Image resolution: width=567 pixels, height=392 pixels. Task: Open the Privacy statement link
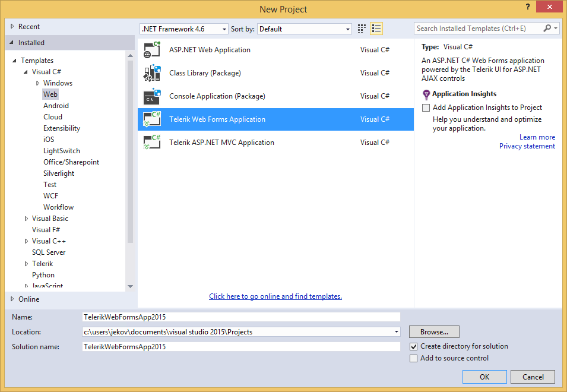click(527, 146)
